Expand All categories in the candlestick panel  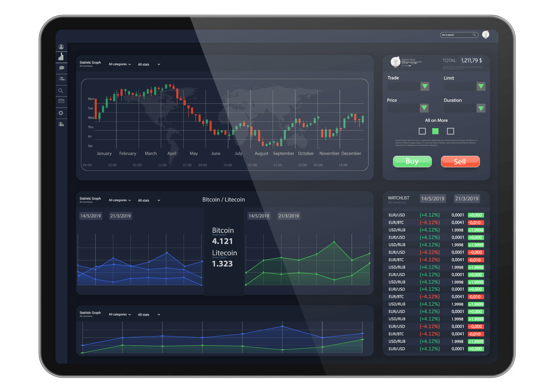tap(120, 64)
